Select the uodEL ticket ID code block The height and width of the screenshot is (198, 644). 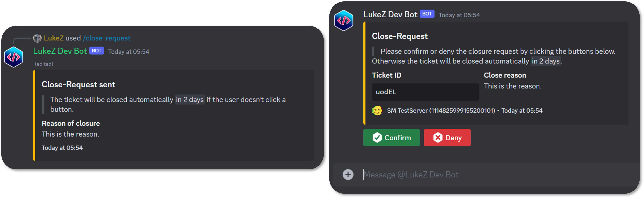click(425, 92)
